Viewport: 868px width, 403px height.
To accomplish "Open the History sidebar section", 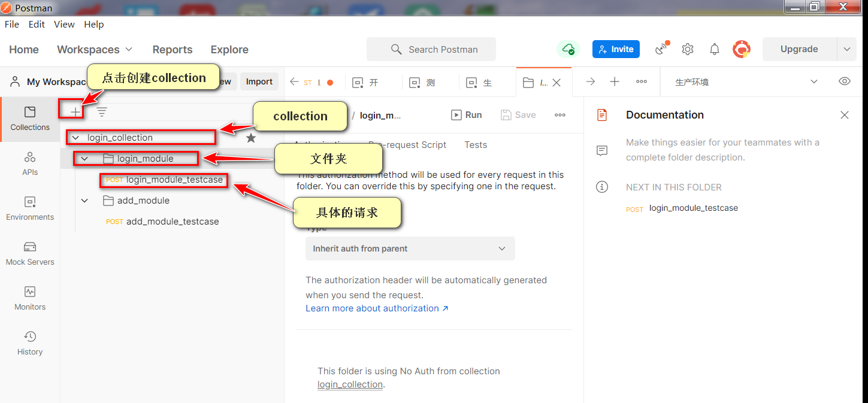I will tap(30, 344).
